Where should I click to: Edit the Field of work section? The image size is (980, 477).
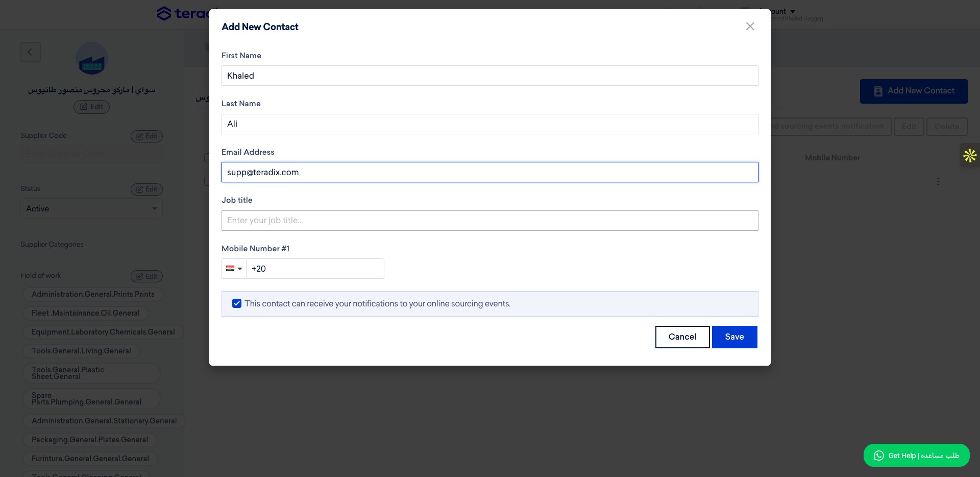tap(146, 276)
